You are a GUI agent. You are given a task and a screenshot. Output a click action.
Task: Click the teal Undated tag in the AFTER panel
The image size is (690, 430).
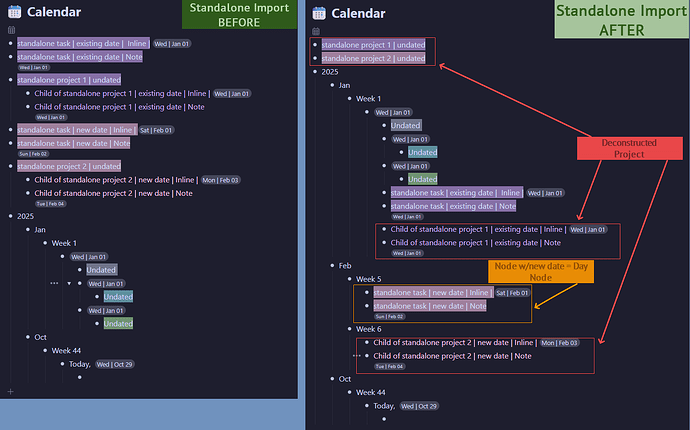click(422, 152)
